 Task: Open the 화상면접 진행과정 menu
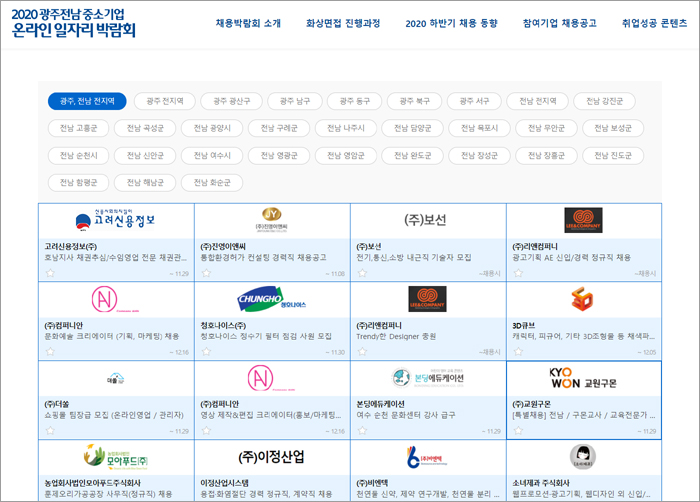pyautogui.click(x=343, y=23)
